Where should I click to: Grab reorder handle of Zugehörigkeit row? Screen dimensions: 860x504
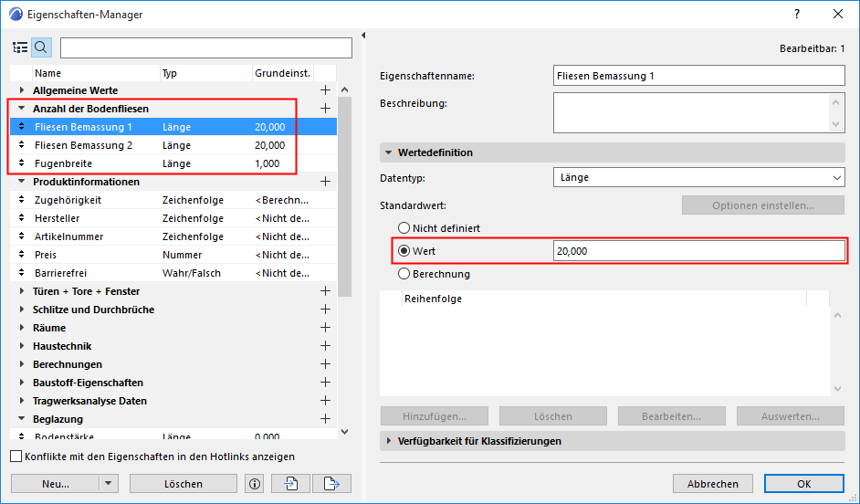tap(21, 200)
